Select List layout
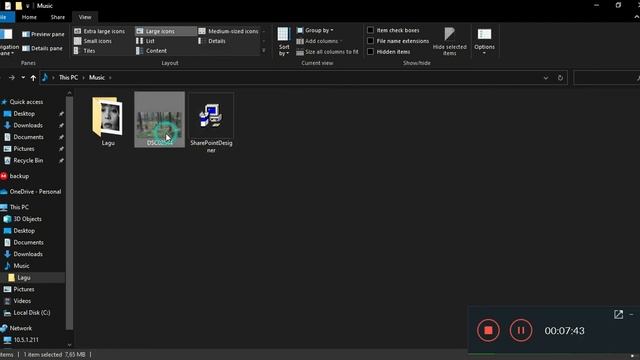 pos(146,41)
